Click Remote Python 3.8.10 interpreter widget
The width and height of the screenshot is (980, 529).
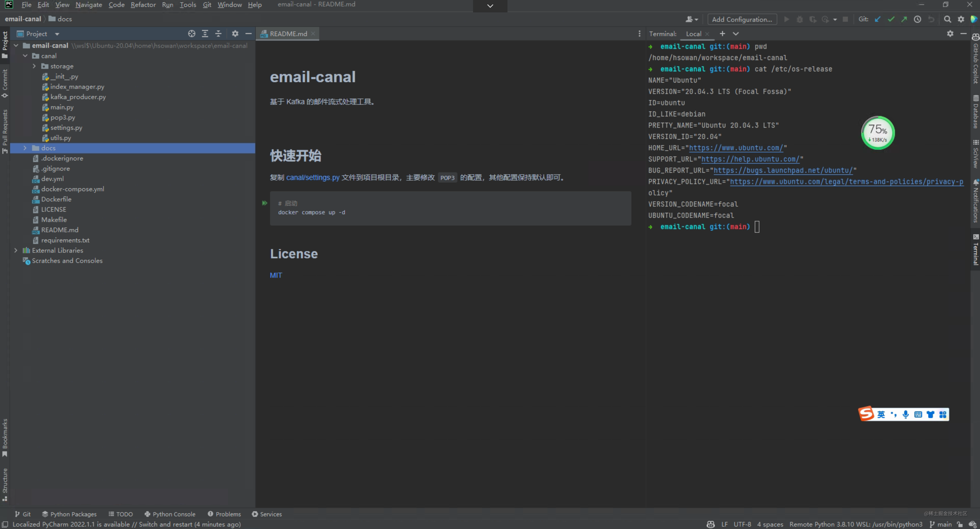856,524
